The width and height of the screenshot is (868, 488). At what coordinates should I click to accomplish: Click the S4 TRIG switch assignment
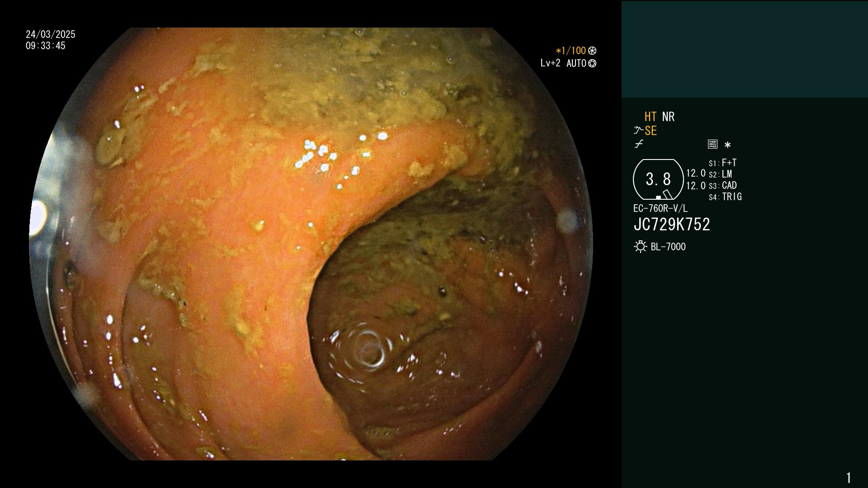click(x=725, y=197)
